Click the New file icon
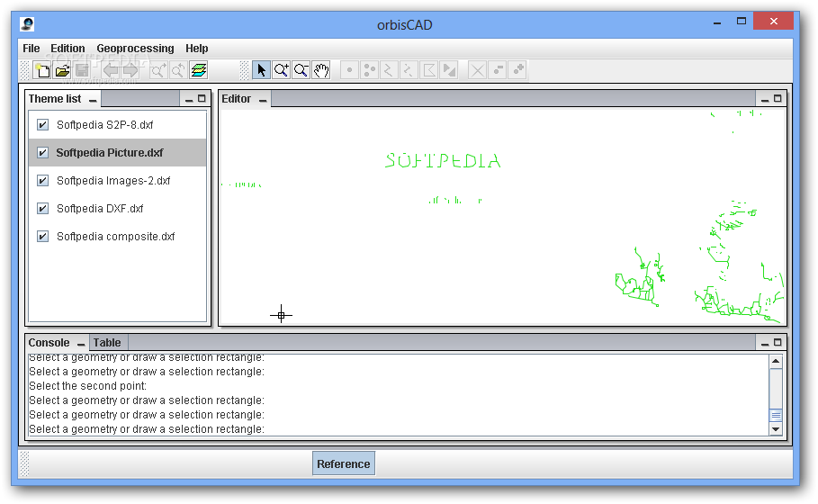This screenshot has width=818, height=504. click(42, 70)
